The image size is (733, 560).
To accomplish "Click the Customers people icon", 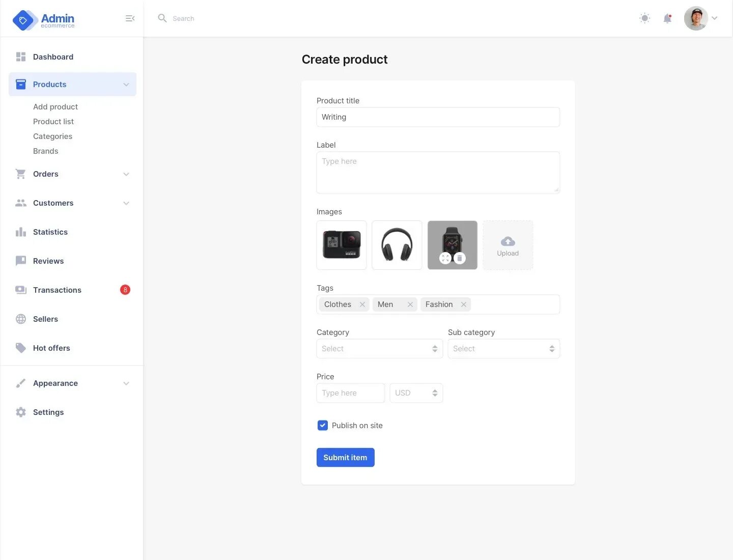I will pyautogui.click(x=21, y=203).
